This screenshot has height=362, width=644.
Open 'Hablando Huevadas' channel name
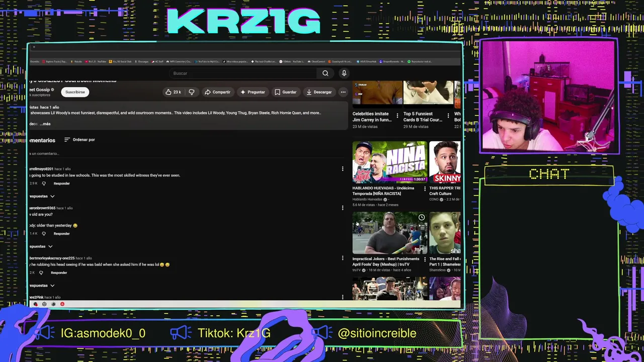(x=367, y=199)
